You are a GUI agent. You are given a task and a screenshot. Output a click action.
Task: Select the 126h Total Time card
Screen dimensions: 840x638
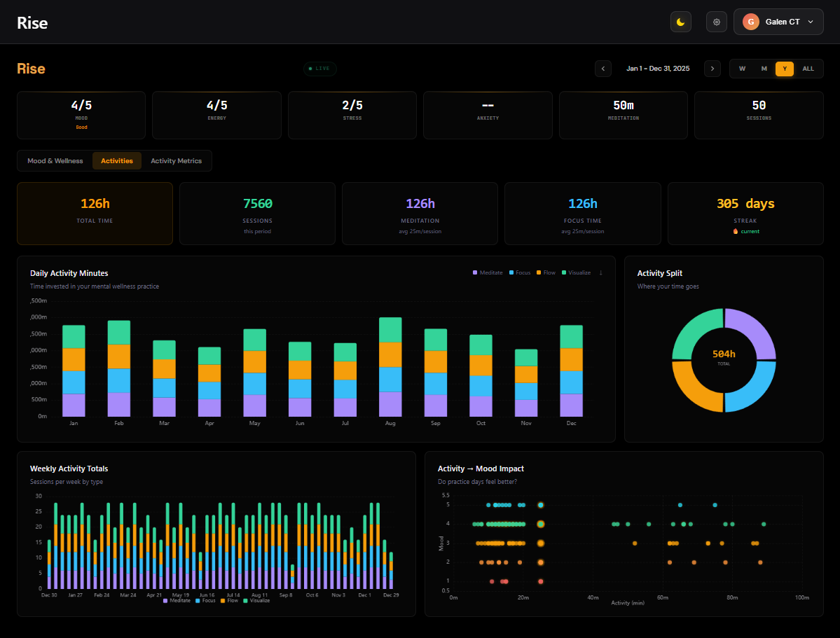point(95,214)
